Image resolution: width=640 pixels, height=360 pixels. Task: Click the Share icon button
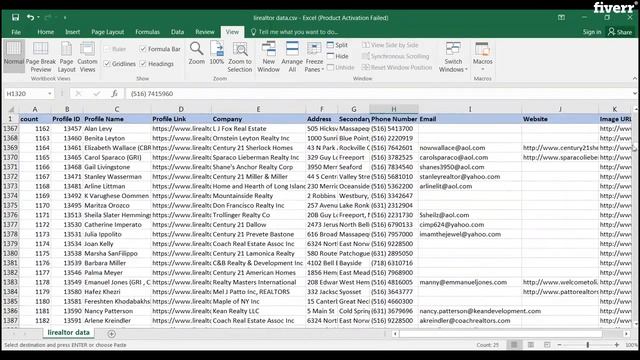(620, 31)
